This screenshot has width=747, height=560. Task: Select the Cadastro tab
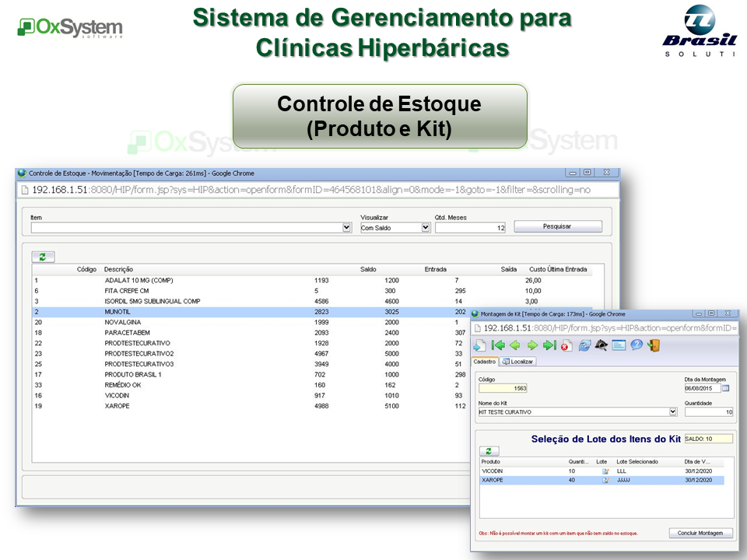[485, 362]
